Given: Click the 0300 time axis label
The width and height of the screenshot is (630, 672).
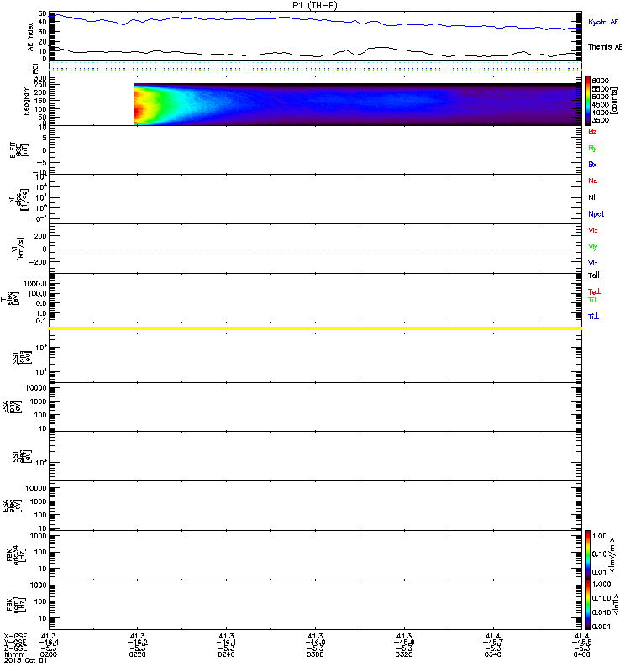Looking at the screenshot, I should [315, 654].
